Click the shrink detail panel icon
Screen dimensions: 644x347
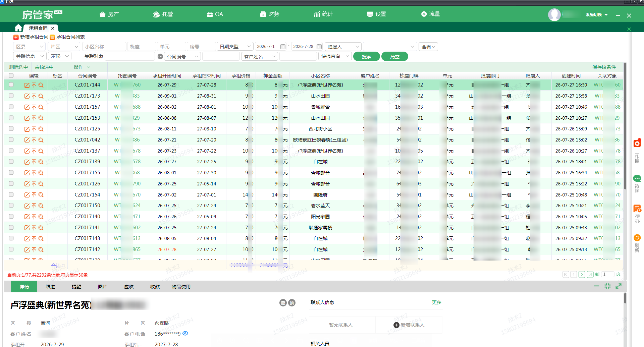coord(607,286)
